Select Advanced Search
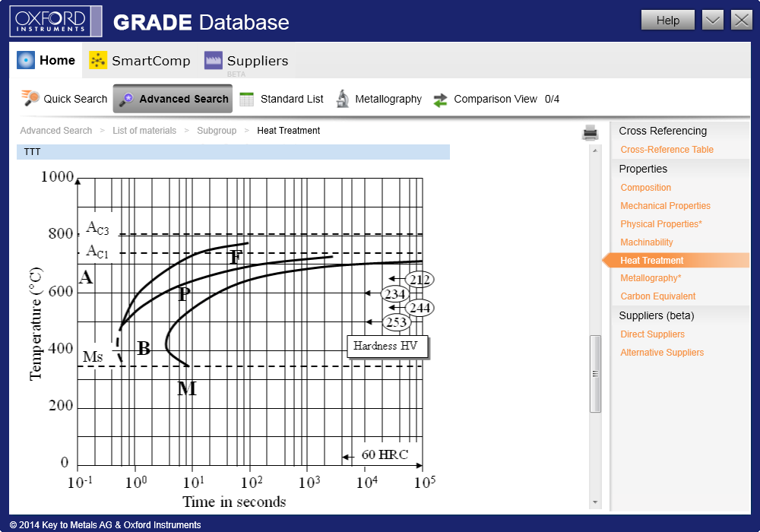The height and width of the screenshot is (532, 760). point(173,99)
